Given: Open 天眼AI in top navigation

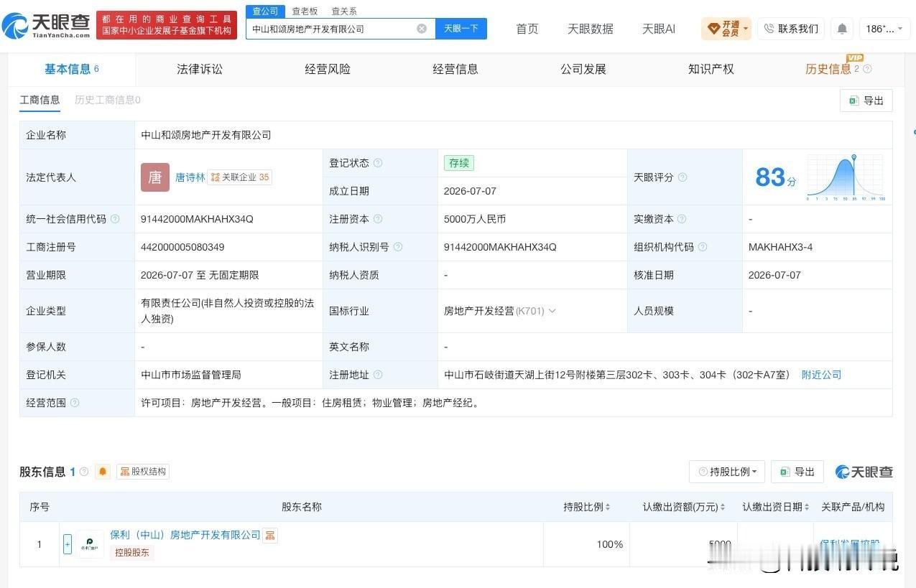Looking at the screenshot, I should [x=659, y=29].
